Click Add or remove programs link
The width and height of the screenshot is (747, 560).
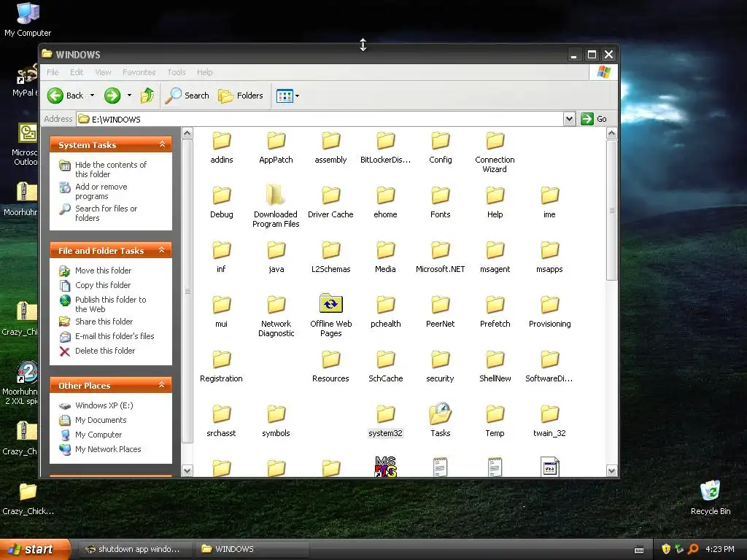101,192
